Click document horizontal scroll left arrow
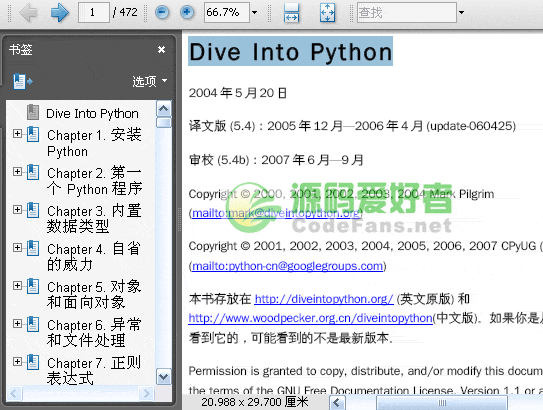The image size is (543, 410). point(337,403)
